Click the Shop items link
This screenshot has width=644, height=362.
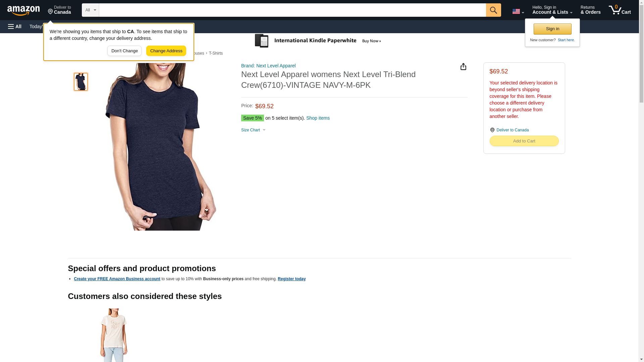pos(318,118)
